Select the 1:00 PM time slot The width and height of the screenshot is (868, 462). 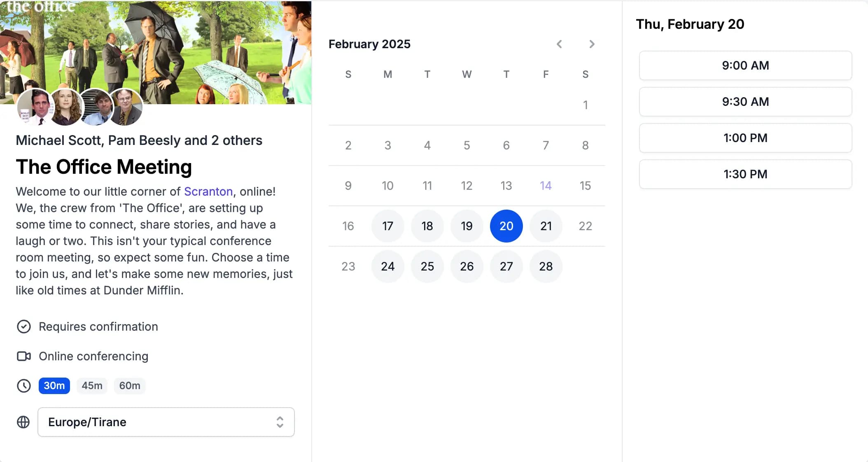(745, 138)
